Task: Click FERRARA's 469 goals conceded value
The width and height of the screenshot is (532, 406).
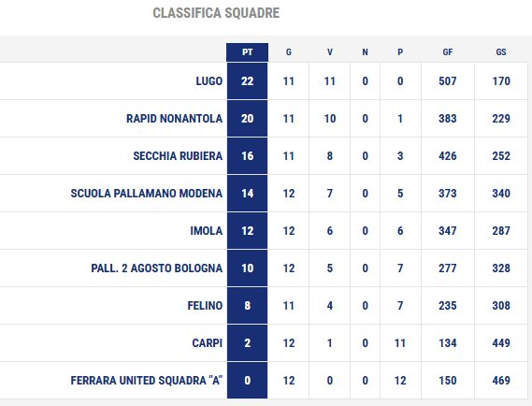Action: coord(501,380)
